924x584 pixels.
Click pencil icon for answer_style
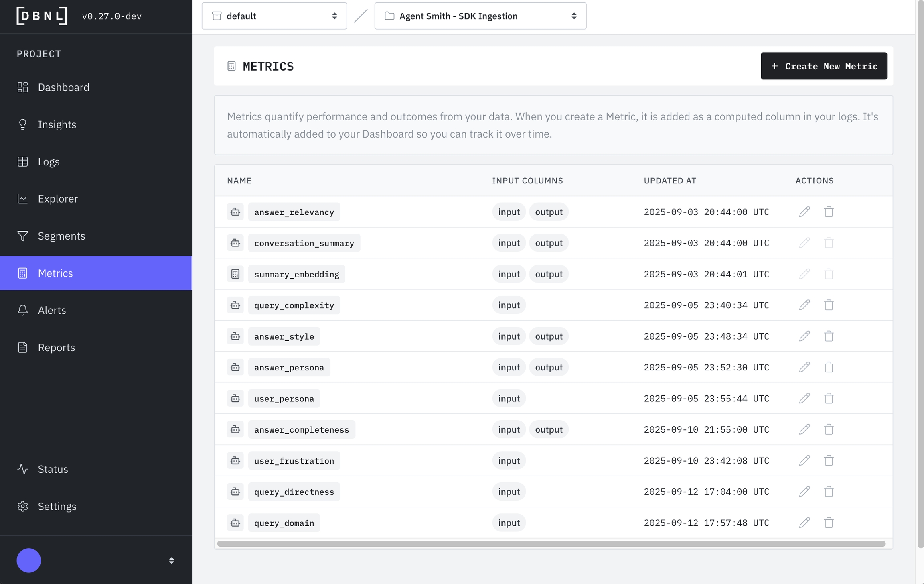pyautogui.click(x=804, y=336)
